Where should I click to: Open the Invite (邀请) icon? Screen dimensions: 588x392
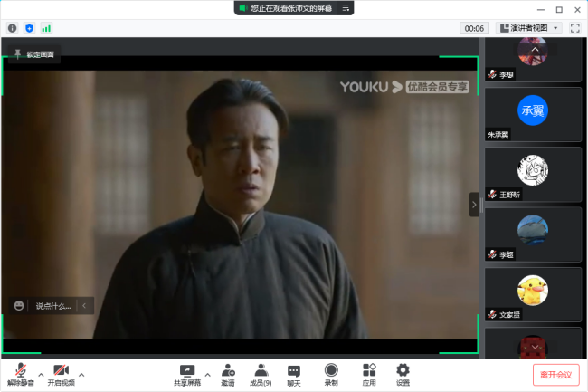point(228,371)
